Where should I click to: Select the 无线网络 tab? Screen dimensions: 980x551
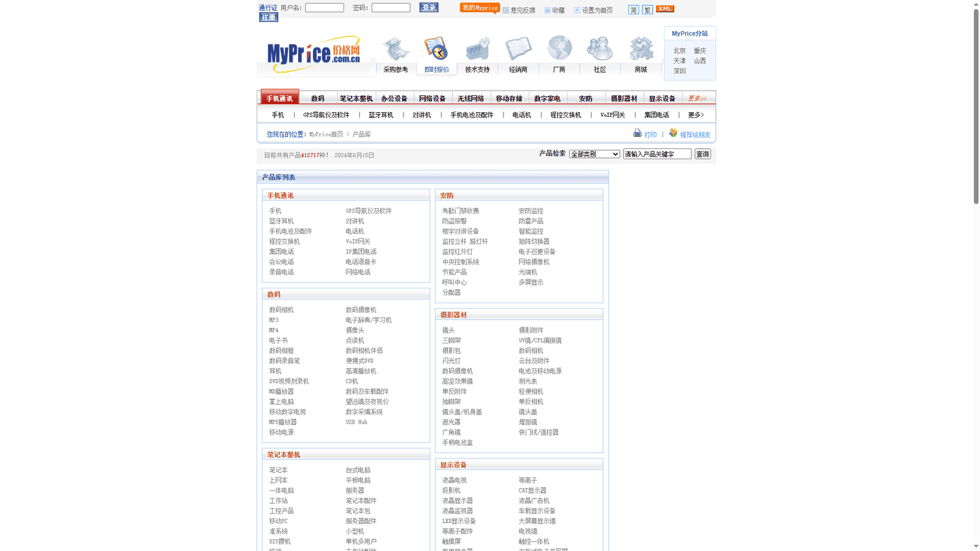[470, 98]
